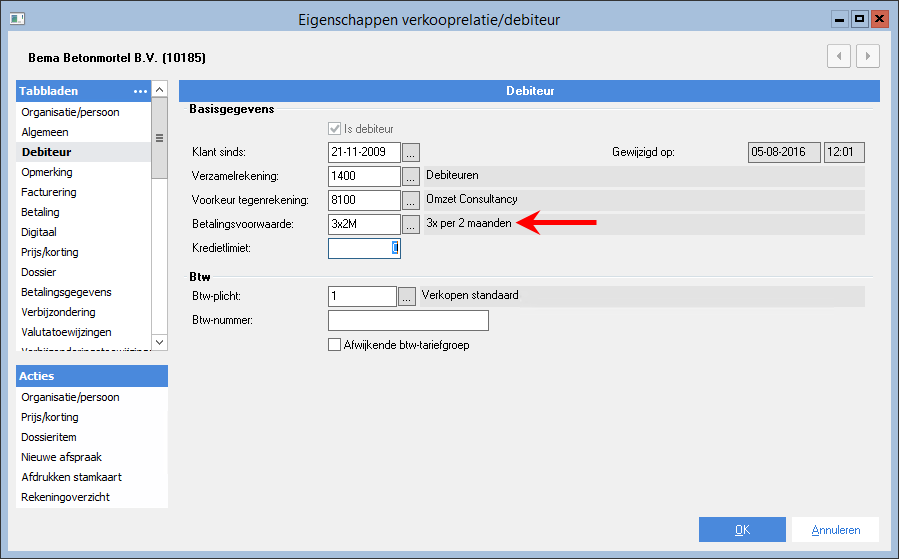Open the Facturering tab

[84, 192]
